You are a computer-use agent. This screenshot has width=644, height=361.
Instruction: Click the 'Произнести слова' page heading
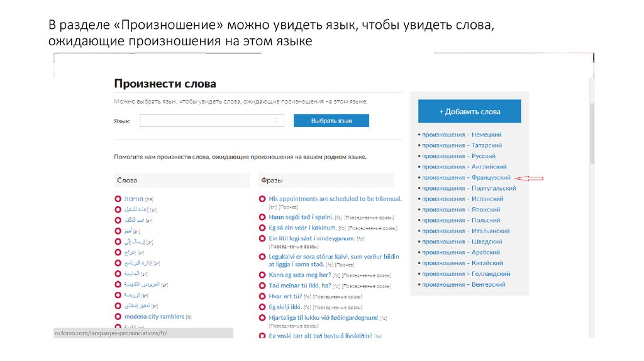(x=165, y=84)
